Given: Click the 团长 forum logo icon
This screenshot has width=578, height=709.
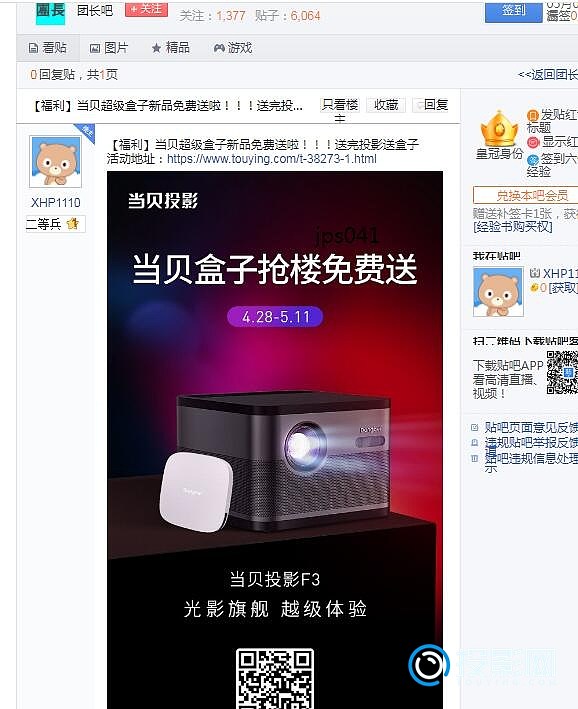Looking at the screenshot, I should click(x=50, y=12).
